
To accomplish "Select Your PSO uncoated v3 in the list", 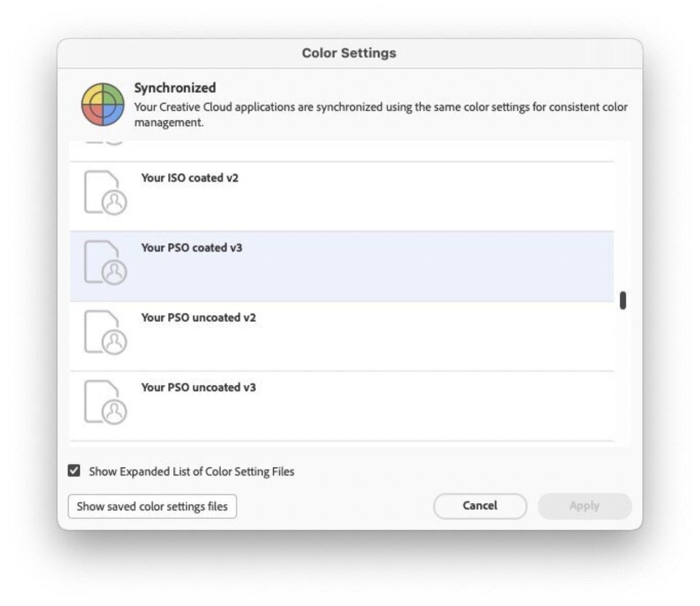I will pyautogui.click(x=198, y=388).
